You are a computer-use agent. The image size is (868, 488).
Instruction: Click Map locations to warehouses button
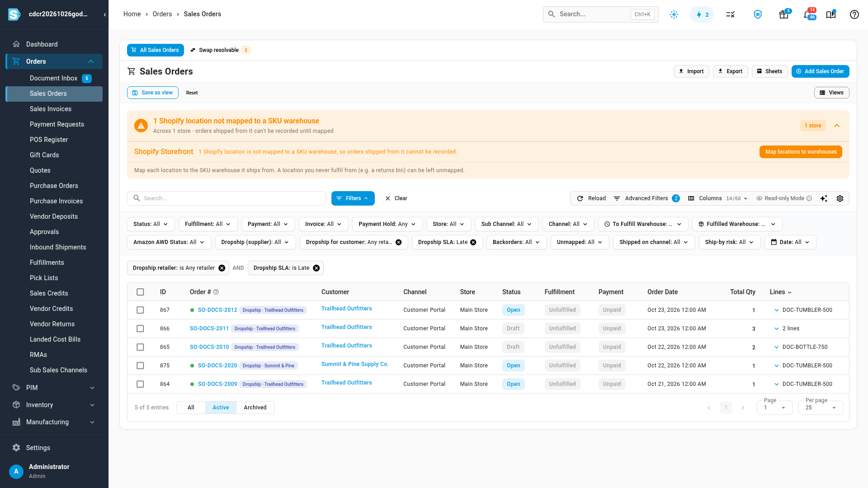point(801,152)
